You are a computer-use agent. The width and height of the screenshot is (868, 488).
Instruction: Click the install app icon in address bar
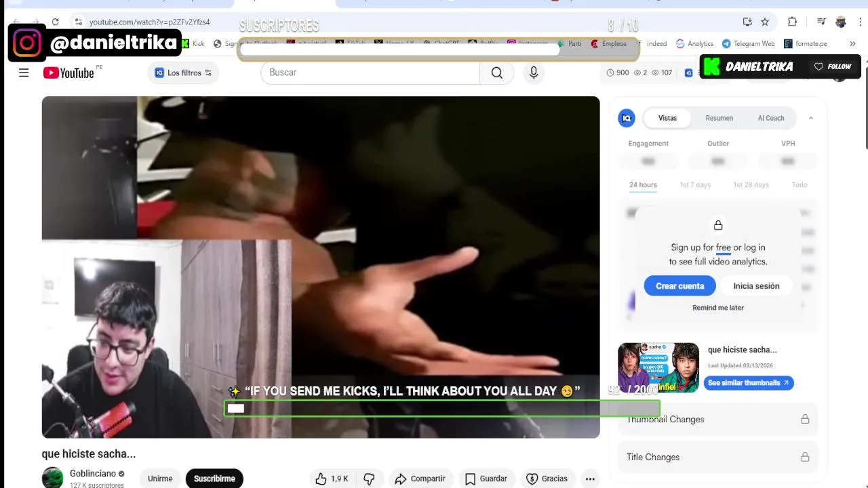click(747, 22)
